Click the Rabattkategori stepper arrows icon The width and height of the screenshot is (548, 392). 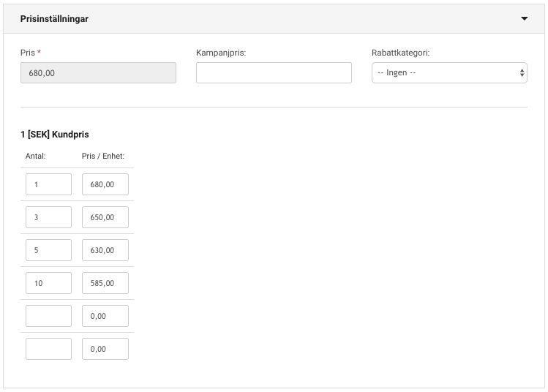pyautogui.click(x=522, y=72)
